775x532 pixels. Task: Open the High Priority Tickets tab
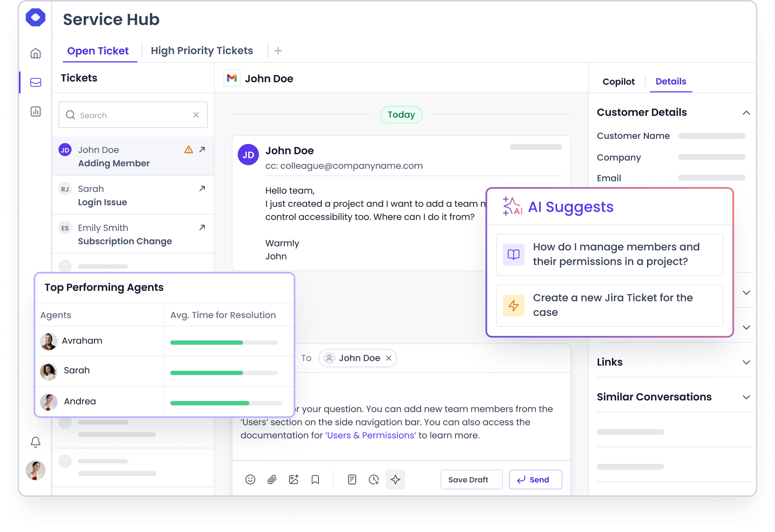click(202, 50)
